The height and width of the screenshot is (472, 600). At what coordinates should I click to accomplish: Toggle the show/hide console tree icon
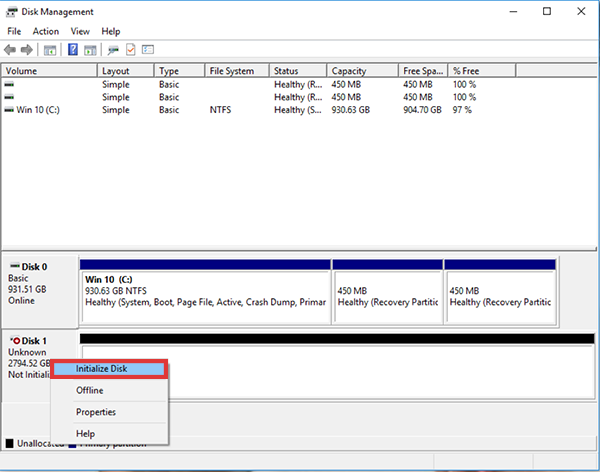50,50
